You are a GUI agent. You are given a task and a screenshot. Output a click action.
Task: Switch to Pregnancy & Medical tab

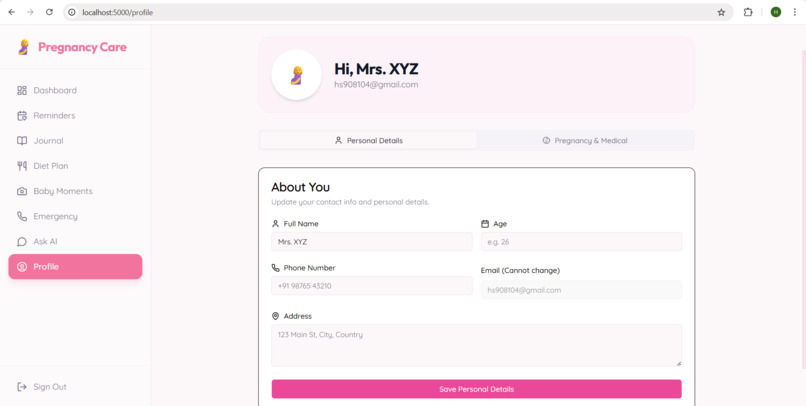(585, 140)
